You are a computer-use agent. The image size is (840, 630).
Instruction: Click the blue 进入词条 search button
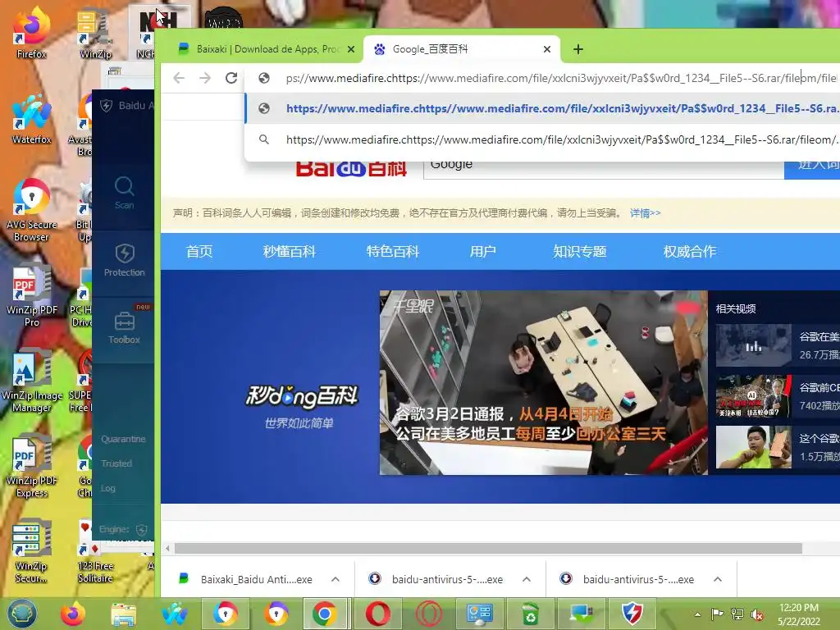pos(812,169)
